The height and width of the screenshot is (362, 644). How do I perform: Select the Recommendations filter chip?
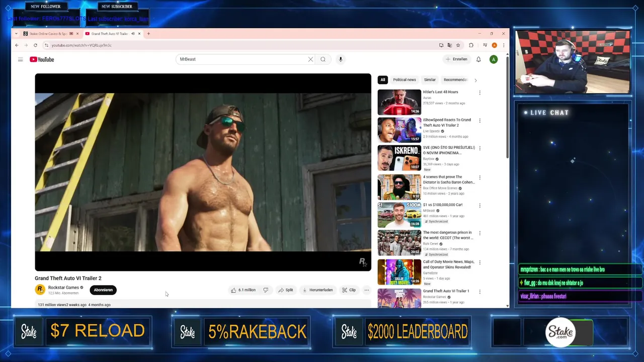pos(455,80)
